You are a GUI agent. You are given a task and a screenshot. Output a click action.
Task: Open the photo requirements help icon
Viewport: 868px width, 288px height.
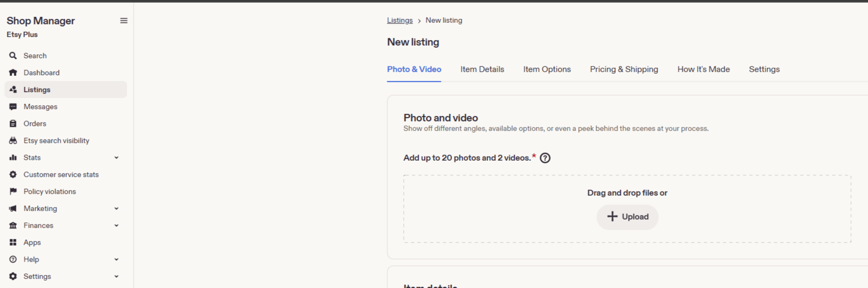coord(545,158)
